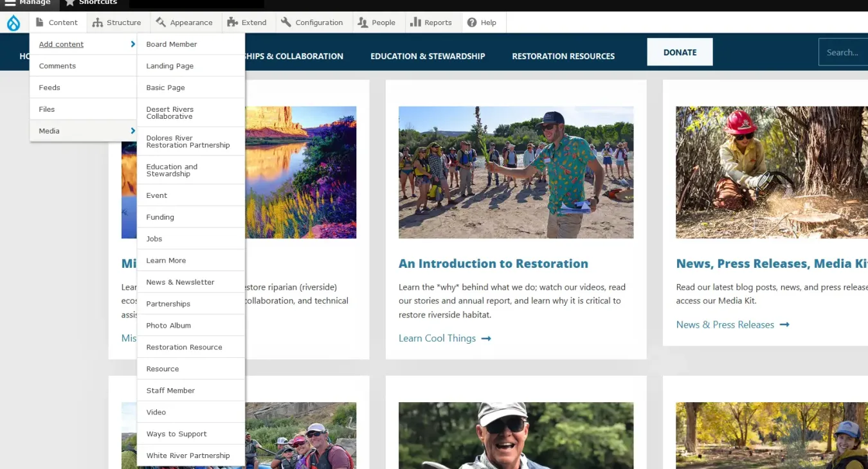Image resolution: width=868 pixels, height=469 pixels.
Task: Follow the News & Press Releases link
Action: coord(725,325)
